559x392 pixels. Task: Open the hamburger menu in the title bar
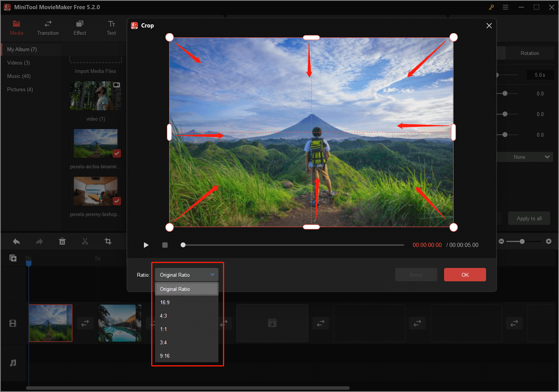point(506,7)
